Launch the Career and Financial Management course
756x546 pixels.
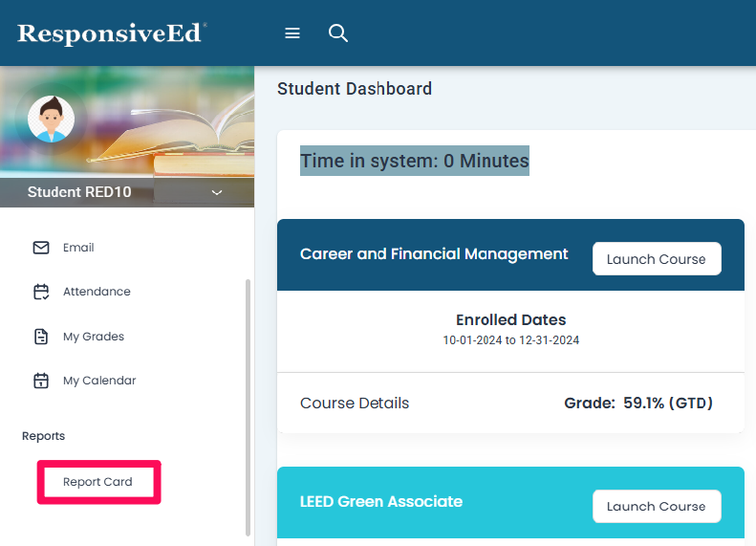pyautogui.click(x=656, y=259)
